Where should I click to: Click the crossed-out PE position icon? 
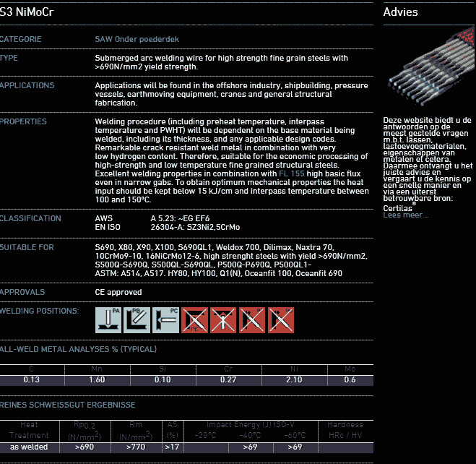click(x=224, y=319)
